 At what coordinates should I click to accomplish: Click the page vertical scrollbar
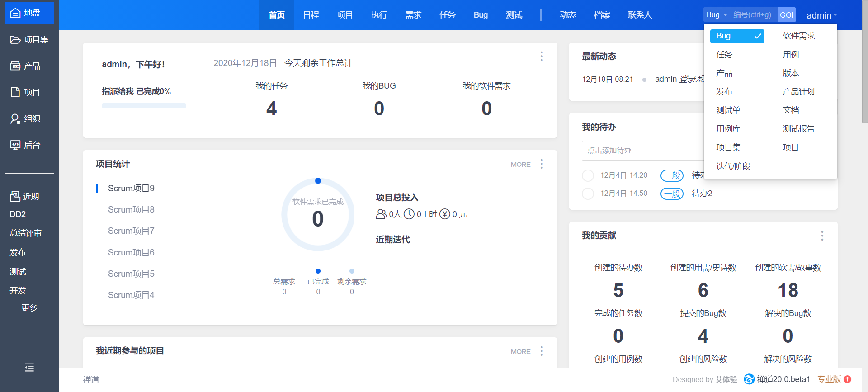point(864,61)
